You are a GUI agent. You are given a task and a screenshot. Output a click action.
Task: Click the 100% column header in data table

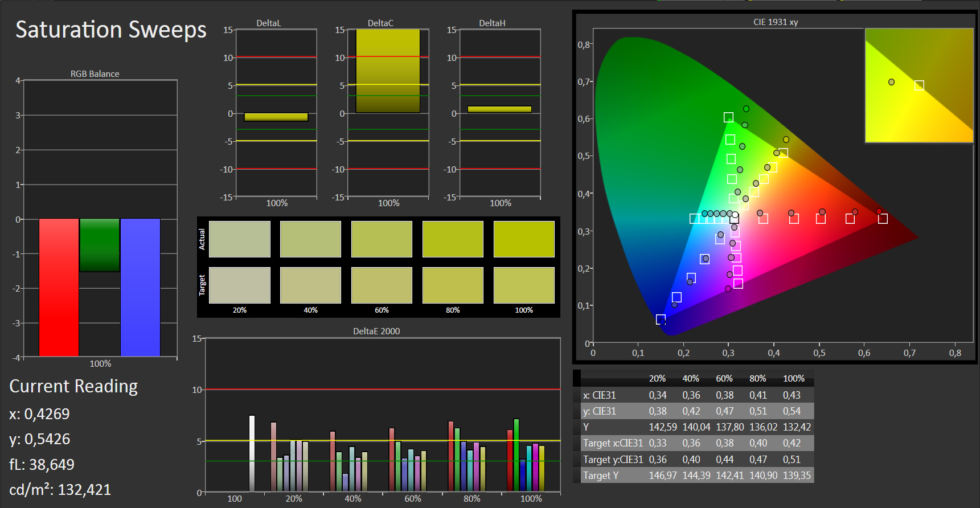pos(794,379)
